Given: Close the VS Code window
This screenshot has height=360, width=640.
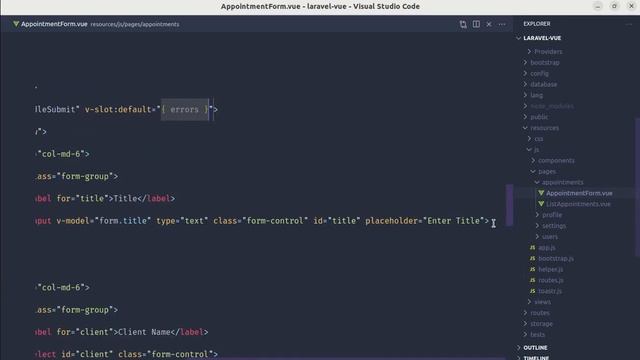Looking at the screenshot, I should coord(631,6).
